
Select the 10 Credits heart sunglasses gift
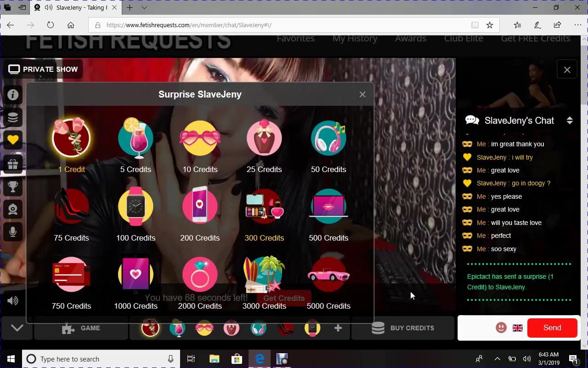pyautogui.click(x=200, y=138)
